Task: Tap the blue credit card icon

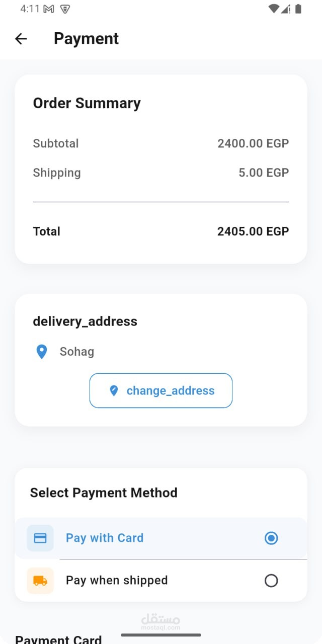Action: (40, 538)
